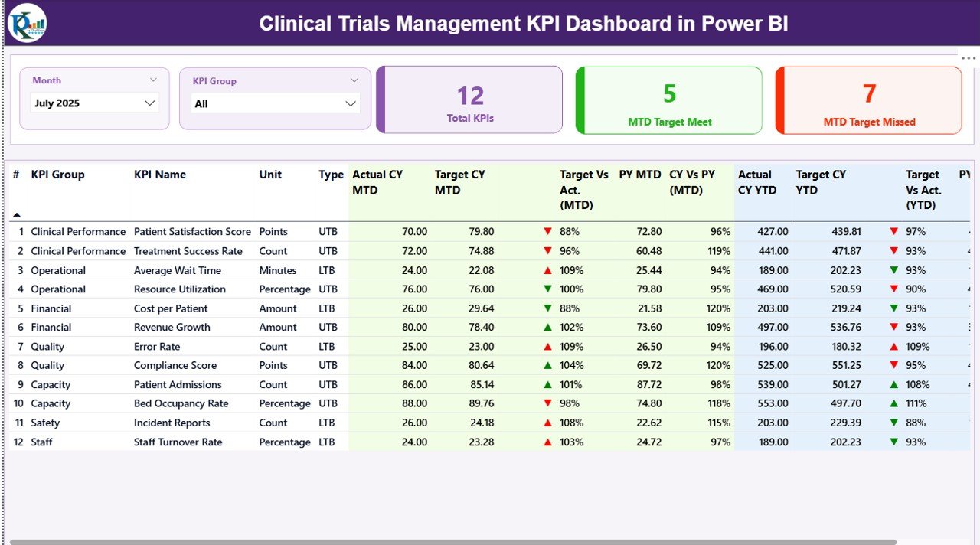Open the July 2025 month dropdown

93,103
